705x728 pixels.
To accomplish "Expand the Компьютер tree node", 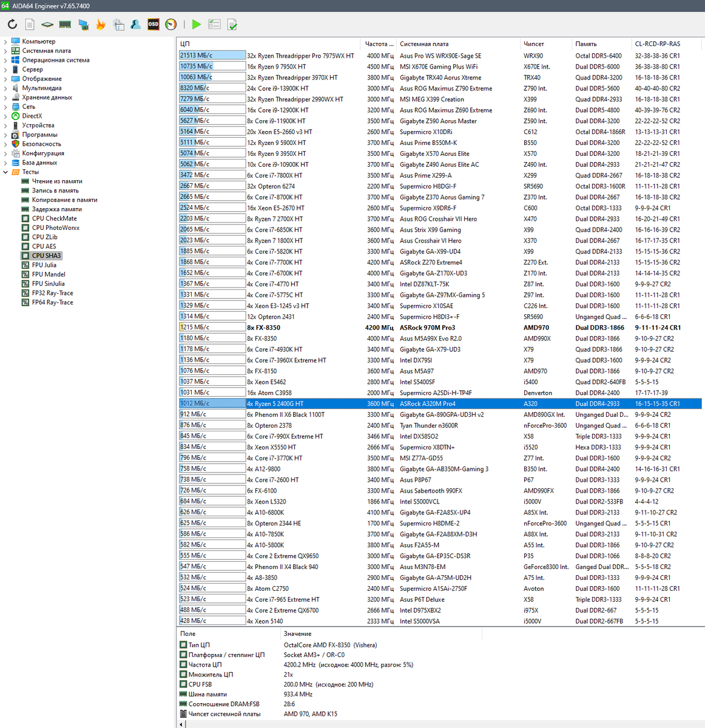I will [5, 41].
